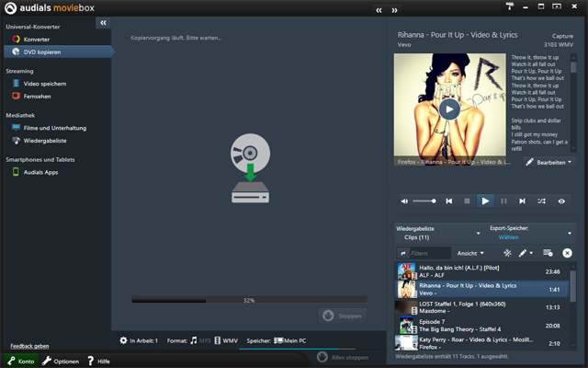Select the ALF Pilot track

coord(482,271)
